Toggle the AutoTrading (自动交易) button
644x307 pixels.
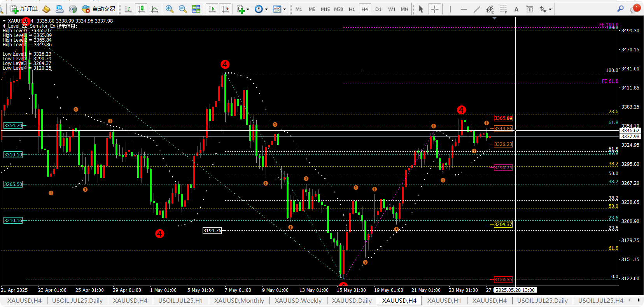[x=99, y=9]
